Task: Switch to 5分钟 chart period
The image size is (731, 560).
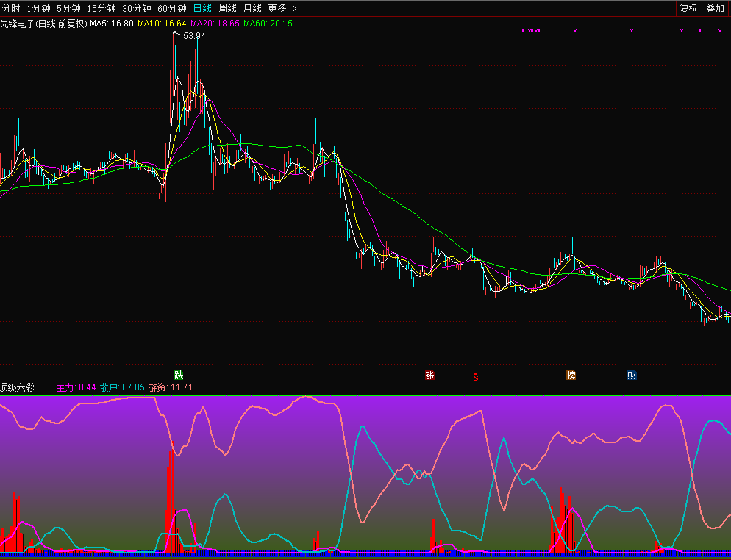Action: pos(68,8)
